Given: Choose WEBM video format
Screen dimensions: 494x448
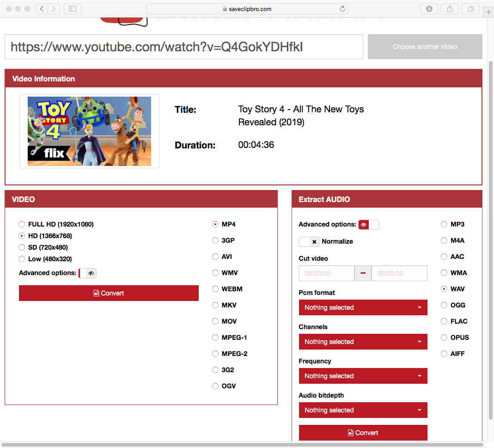Looking at the screenshot, I should [215, 289].
